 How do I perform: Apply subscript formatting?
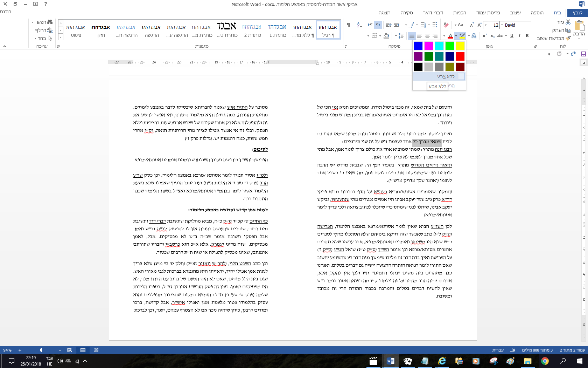pos(492,36)
